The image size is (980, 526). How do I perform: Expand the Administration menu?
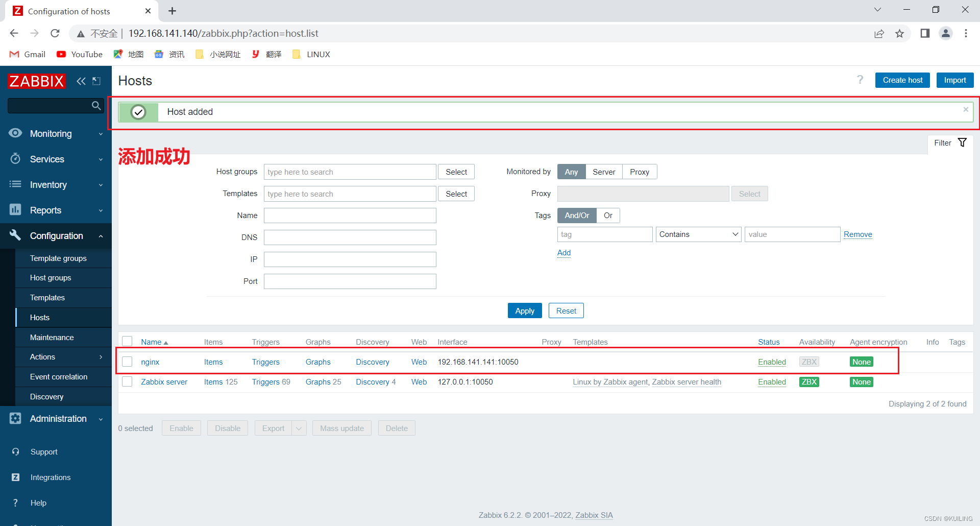[x=56, y=419]
